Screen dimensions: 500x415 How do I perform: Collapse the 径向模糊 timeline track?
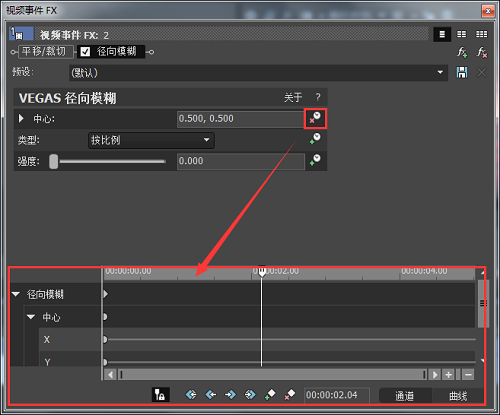[16, 294]
